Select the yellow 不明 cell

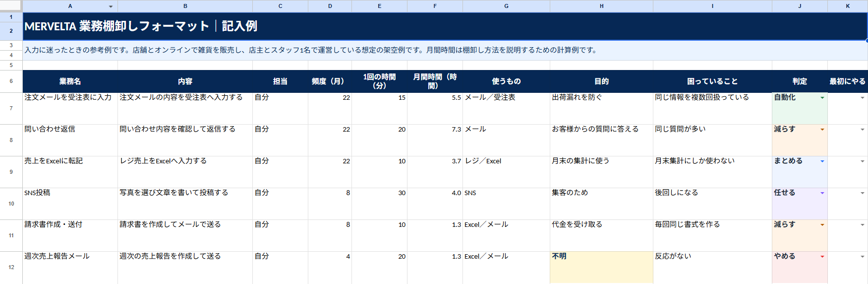(601, 267)
